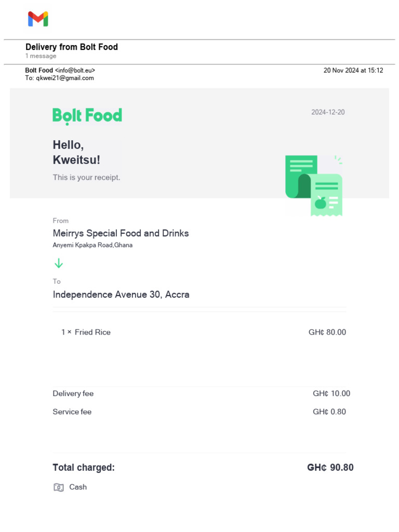
Task: Click the Total charged amount GH¢ 90.80
Action: click(330, 468)
